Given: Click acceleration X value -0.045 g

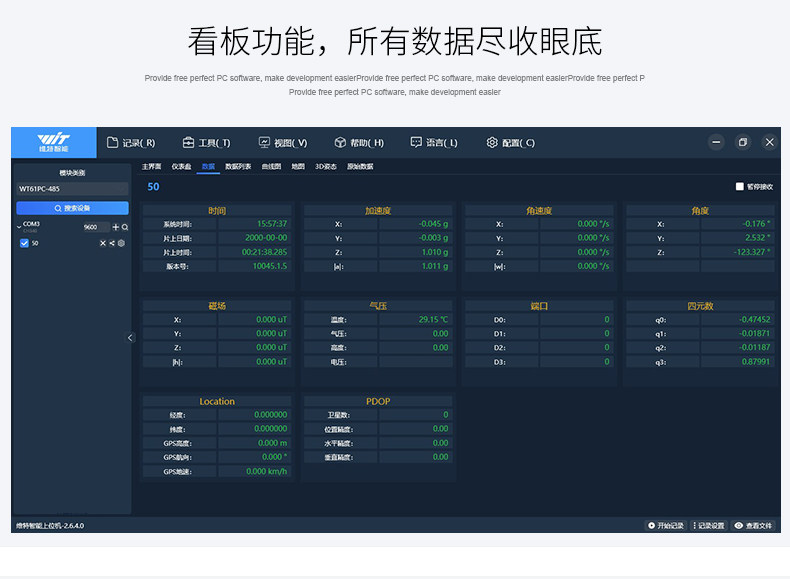Looking at the screenshot, I should click(x=433, y=224).
